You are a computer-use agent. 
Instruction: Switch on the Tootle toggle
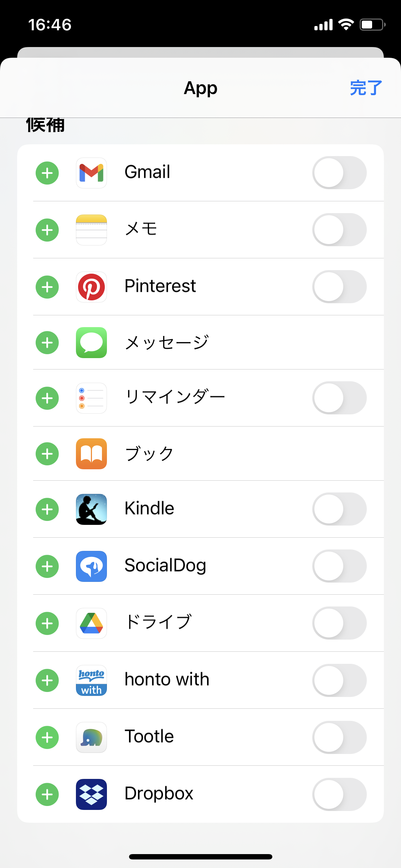[339, 737]
